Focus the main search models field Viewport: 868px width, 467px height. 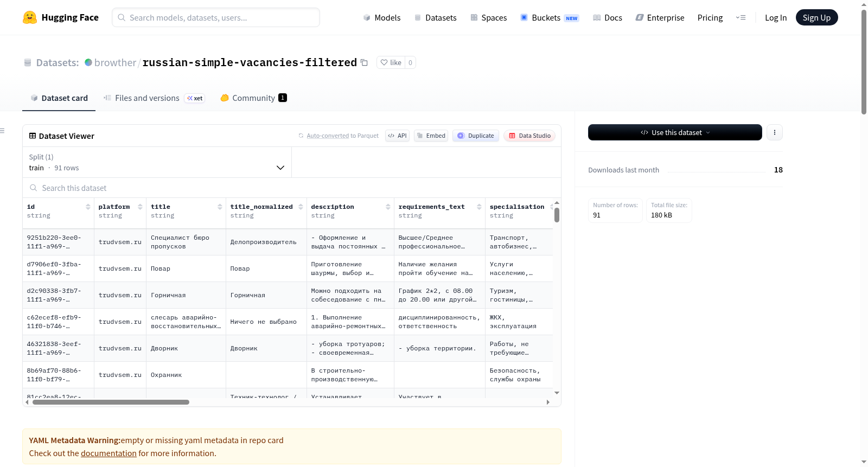point(216,17)
